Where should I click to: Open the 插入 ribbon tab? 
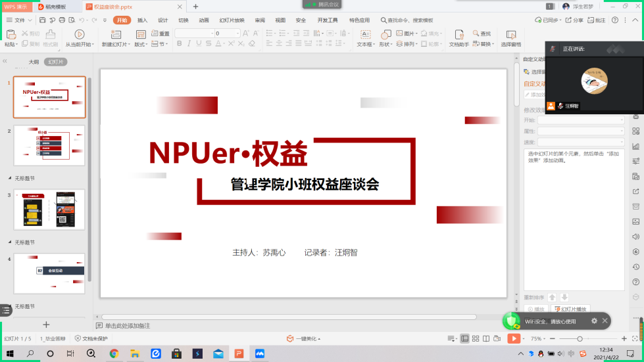142,20
